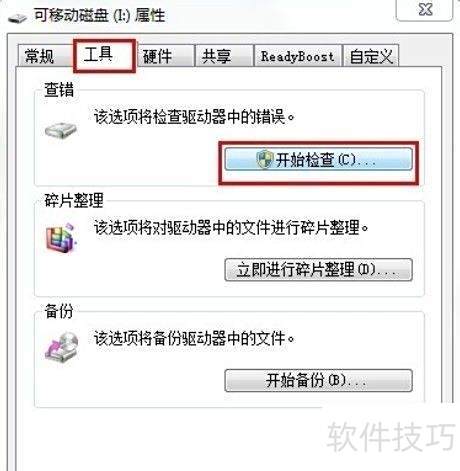This screenshot has width=460, height=471.
Task: Click the 碎片整理 group heading
Action: pyautogui.click(x=74, y=201)
